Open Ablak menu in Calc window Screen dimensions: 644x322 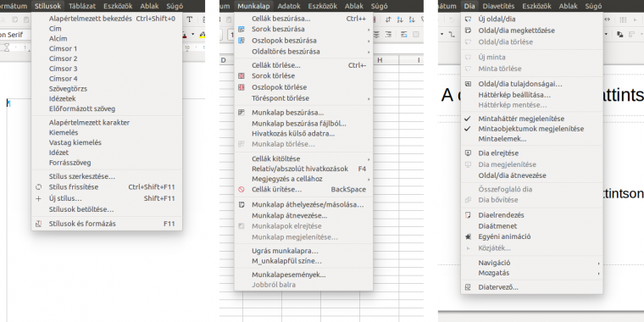(353, 6)
